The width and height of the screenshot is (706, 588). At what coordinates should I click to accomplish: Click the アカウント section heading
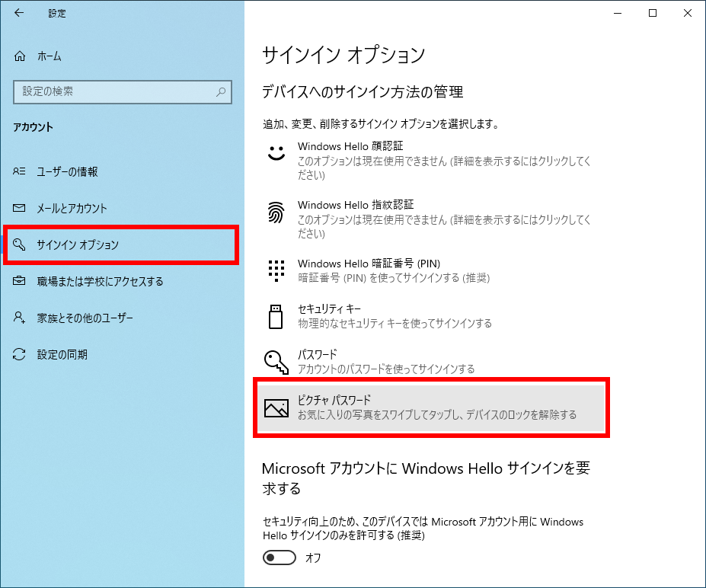pyautogui.click(x=33, y=127)
